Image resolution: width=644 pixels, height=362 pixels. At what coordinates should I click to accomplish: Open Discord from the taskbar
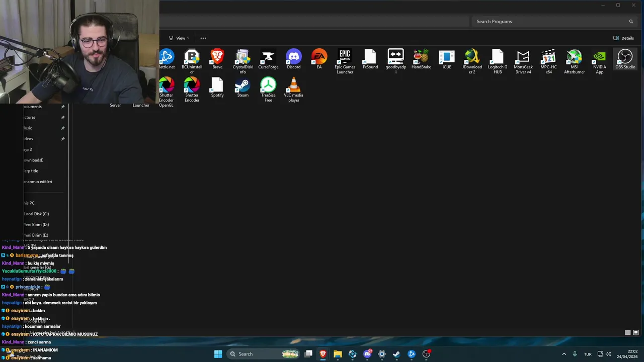coord(367,354)
